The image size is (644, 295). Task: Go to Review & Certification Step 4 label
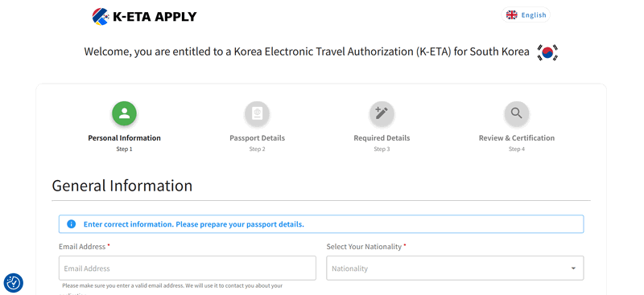tap(516, 143)
